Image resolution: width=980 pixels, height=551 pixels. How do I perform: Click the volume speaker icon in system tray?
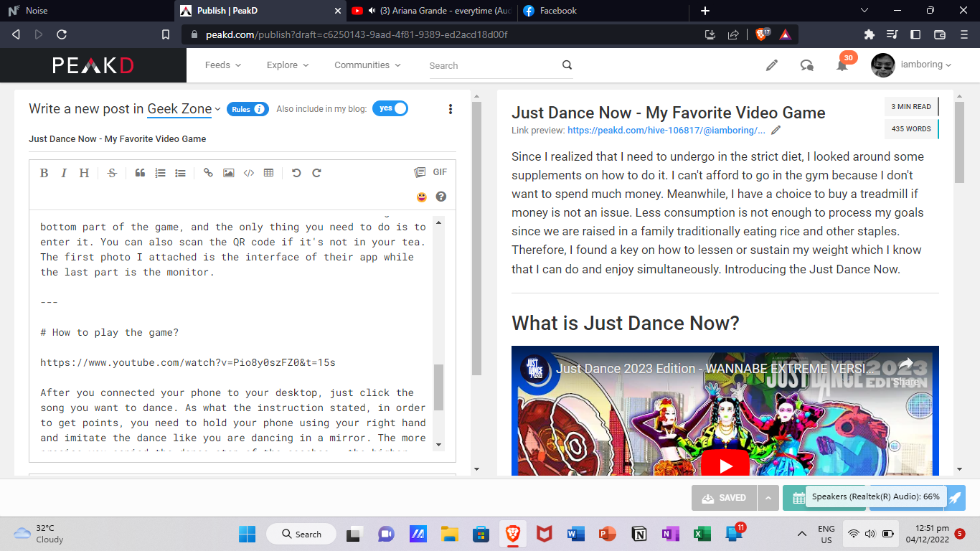[870, 534]
